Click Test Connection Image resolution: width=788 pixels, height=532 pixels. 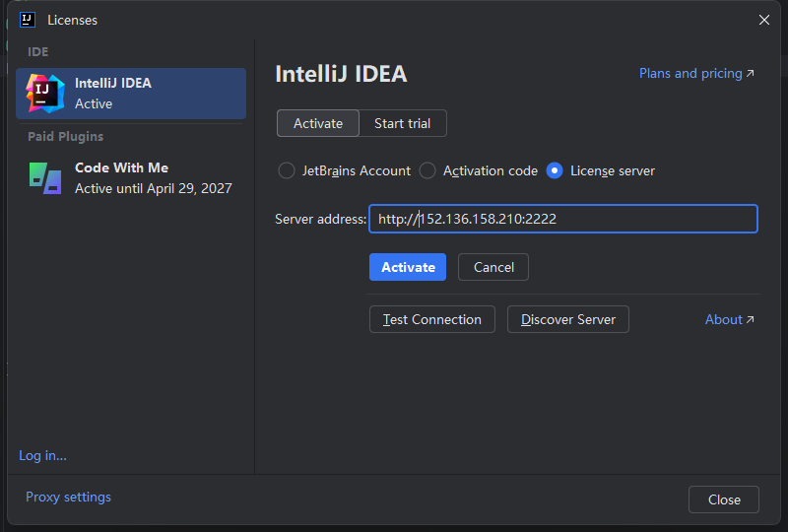coord(432,319)
